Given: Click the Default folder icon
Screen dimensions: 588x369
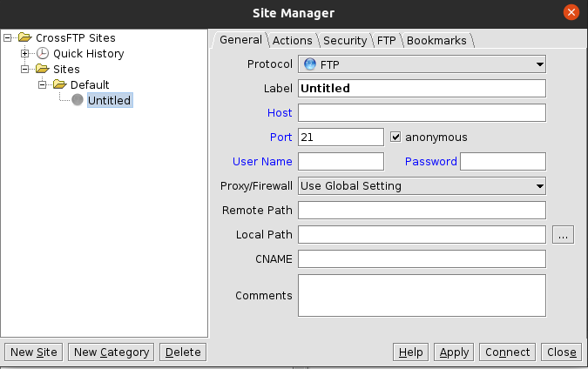Looking at the screenshot, I should click(x=59, y=85).
